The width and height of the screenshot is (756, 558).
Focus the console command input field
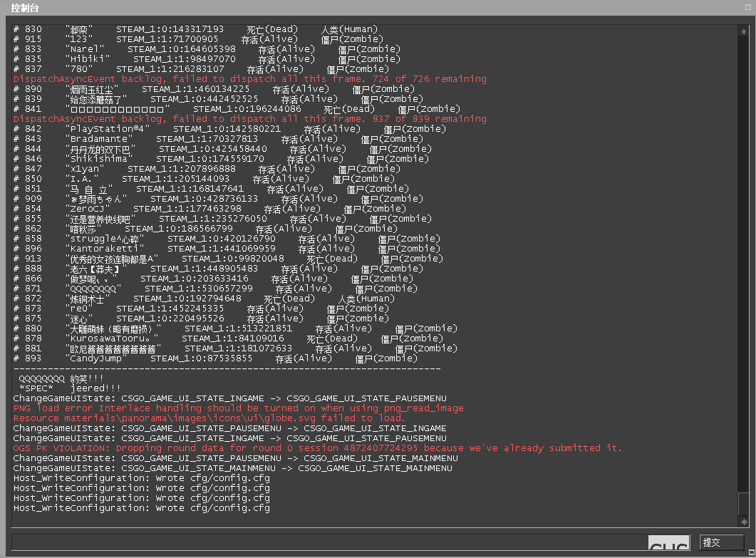tap(351, 542)
